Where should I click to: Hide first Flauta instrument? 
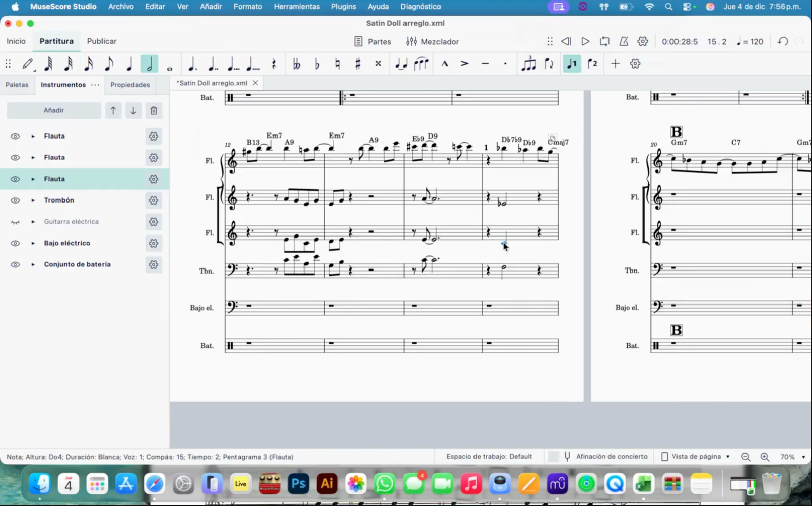click(15, 136)
